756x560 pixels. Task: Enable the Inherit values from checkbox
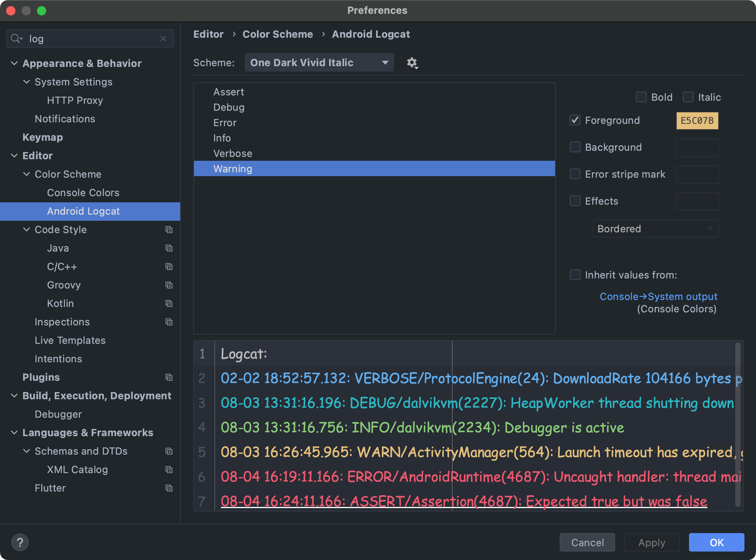click(x=575, y=275)
